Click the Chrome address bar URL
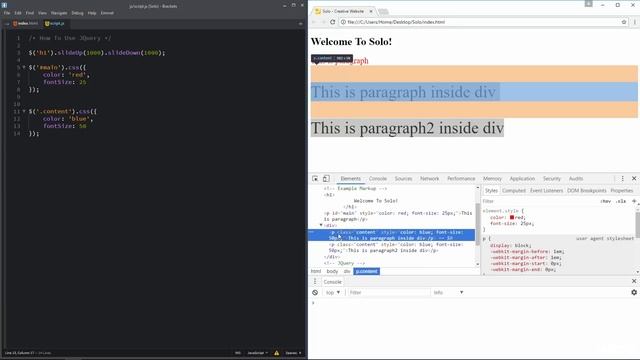This screenshot has height=360, width=640. pos(396,22)
